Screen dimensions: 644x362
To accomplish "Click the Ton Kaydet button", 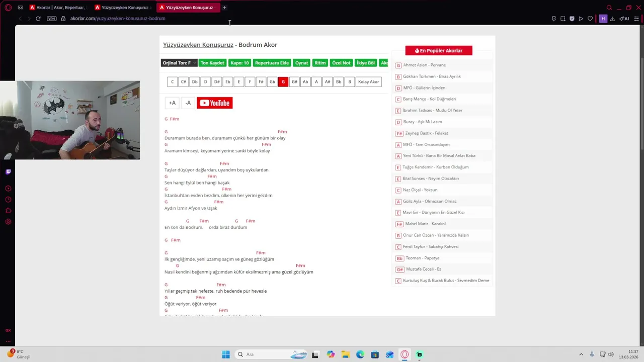I will 212,63.
